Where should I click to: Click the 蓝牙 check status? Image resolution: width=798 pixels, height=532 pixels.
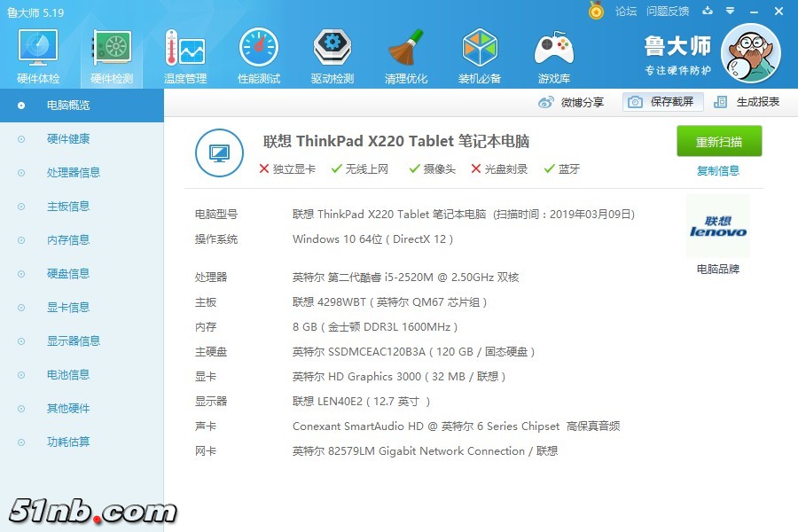[562, 169]
